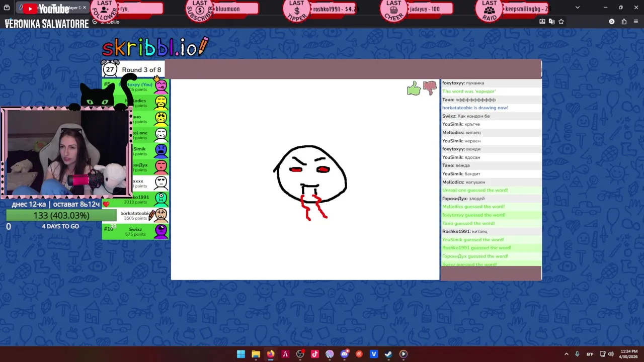Click the volume speaker icon in tray
The width and height of the screenshot is (644, 362).
point(610,354)
